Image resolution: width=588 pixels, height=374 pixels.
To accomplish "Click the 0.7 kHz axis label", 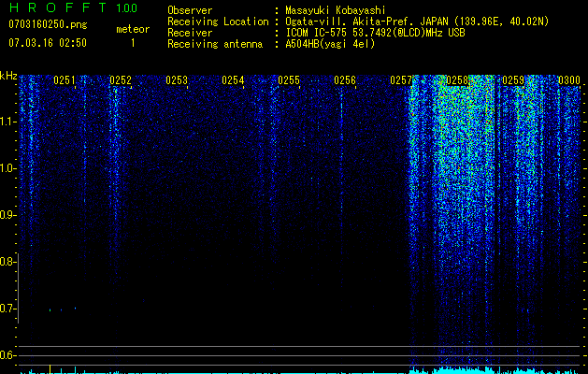I will pos(8,309).
